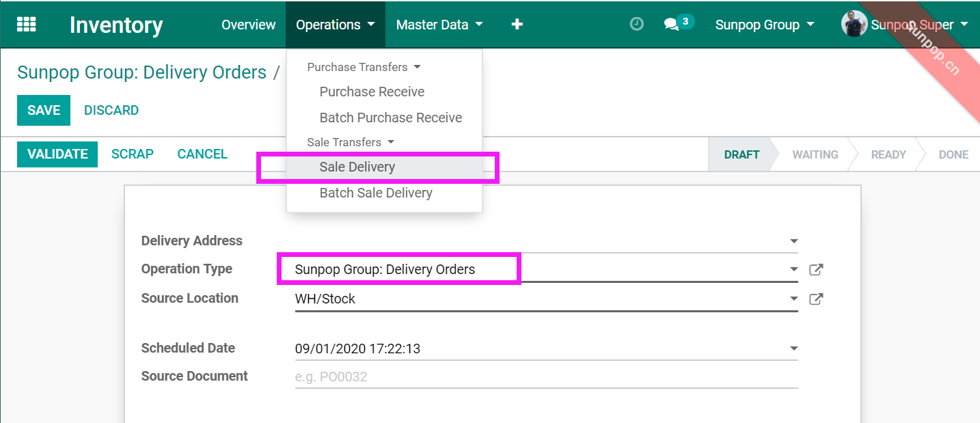The width and height of the screenshot is (980, 423).
Task: Choose Batch Sale Delivery
Action: pyautogui.click(x=385, y=193)
